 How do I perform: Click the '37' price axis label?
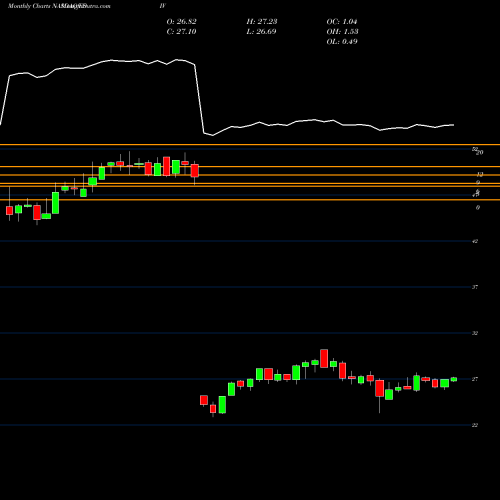tap(475, 287)
